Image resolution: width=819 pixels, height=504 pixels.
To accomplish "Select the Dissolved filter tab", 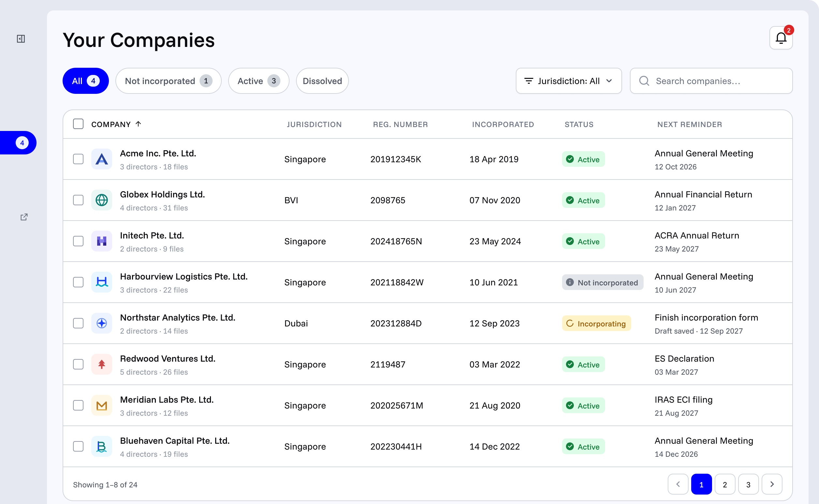I will (x=322, y=81).
